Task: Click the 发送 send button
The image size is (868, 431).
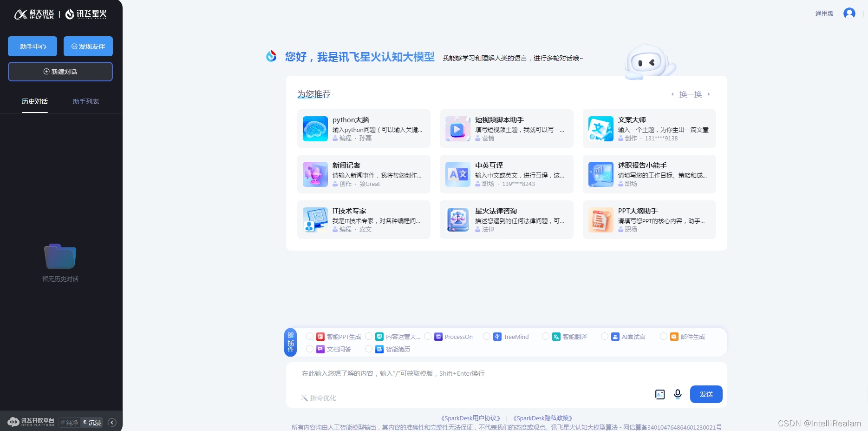Action: pos(706,394)
